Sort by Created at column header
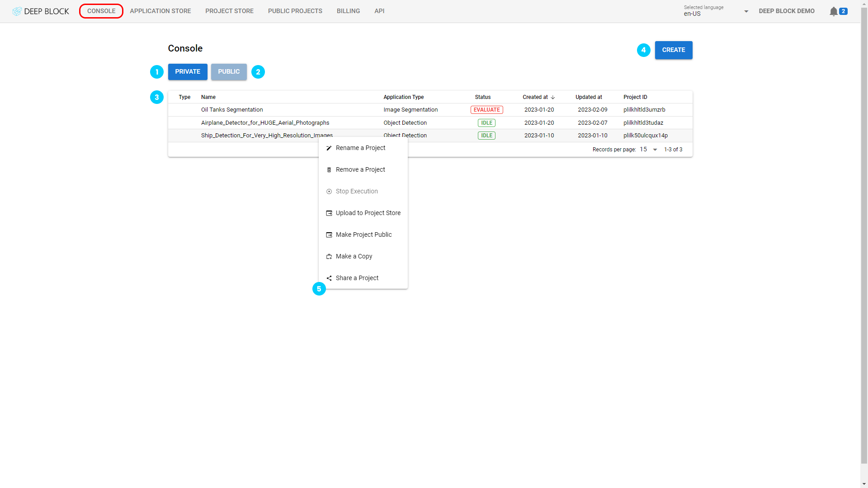 point(535,97)
